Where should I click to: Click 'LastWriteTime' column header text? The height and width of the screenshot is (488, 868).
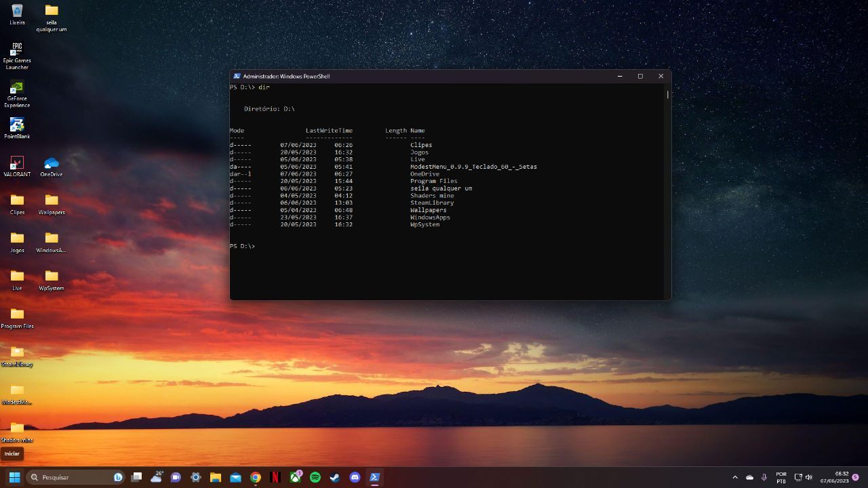(329, 130)
